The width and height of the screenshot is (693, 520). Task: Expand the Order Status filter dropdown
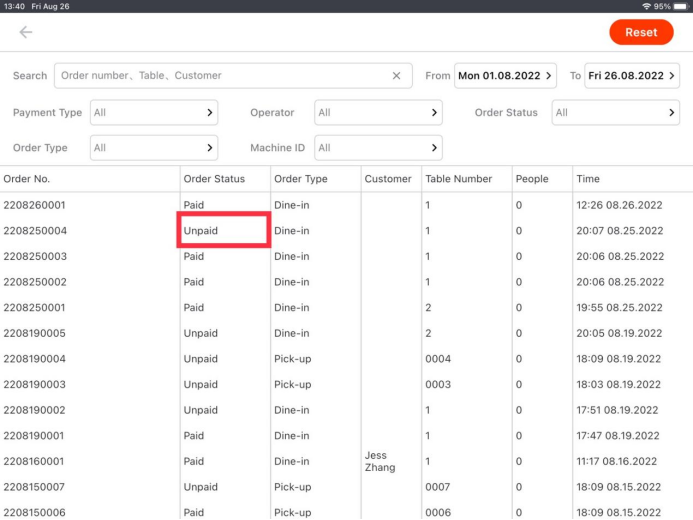coord(615,113)
